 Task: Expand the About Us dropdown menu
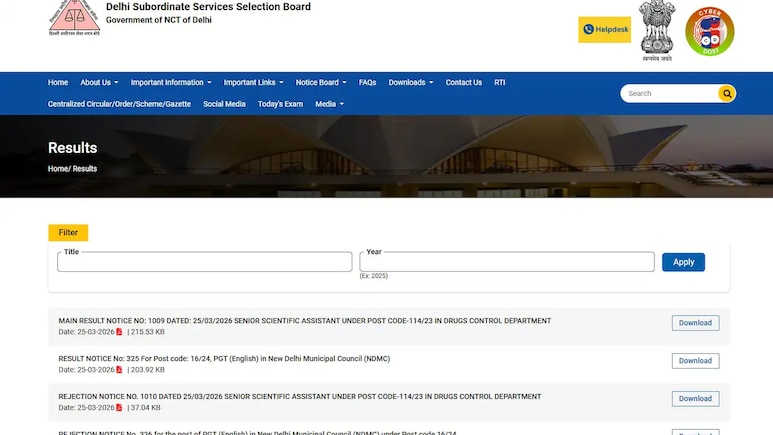tap(99, 82)
